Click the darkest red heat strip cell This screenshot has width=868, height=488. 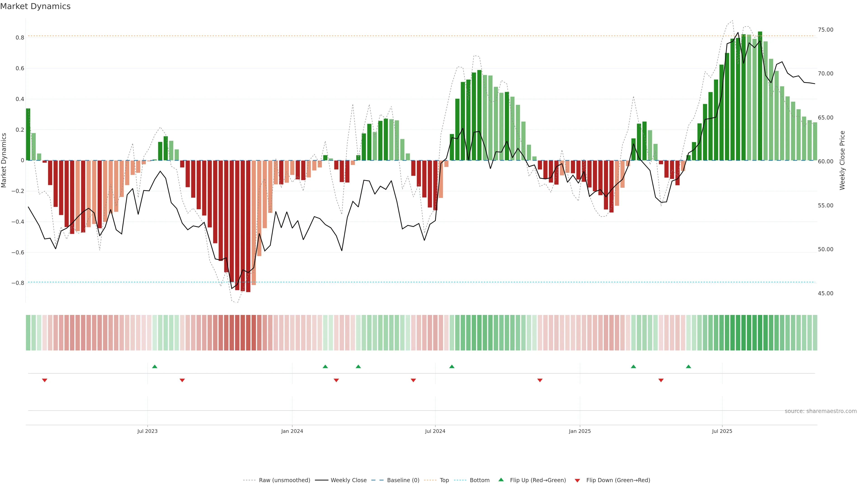point(248,333)
